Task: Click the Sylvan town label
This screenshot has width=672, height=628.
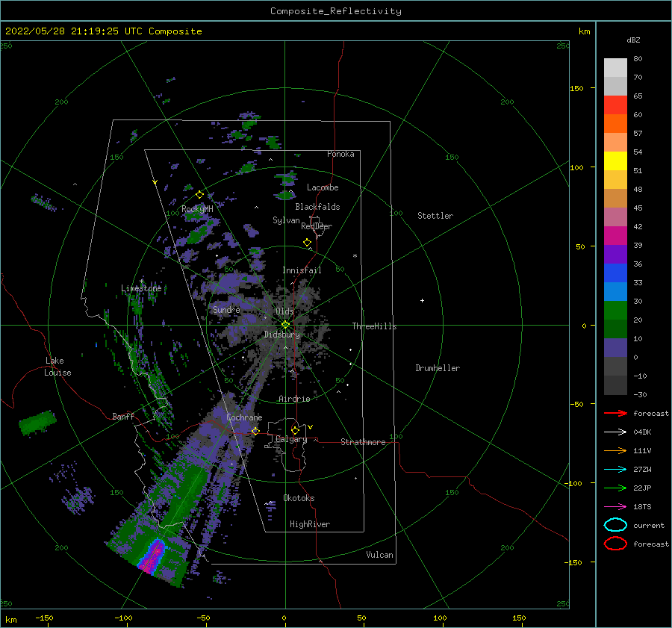Action: [286, 220]
